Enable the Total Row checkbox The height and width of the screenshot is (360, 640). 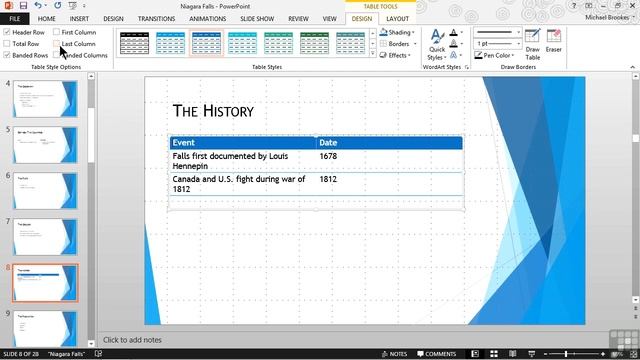(x=7, y=43)
